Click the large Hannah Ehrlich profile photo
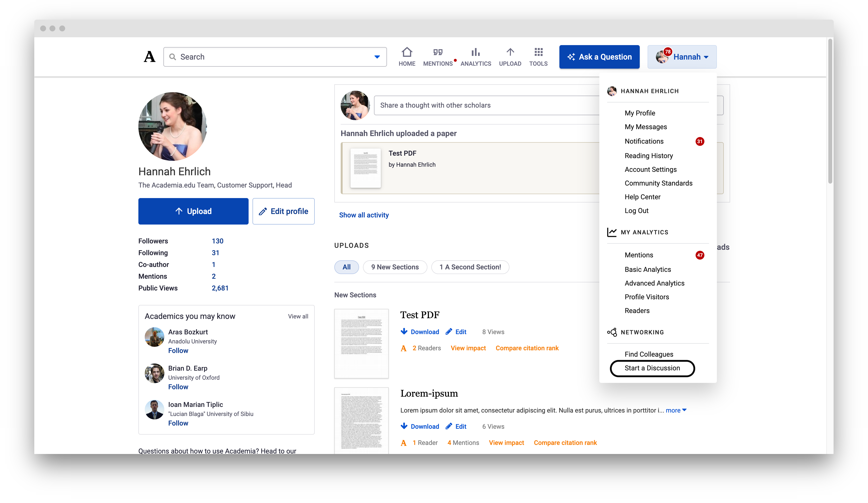 click(173, 126)
